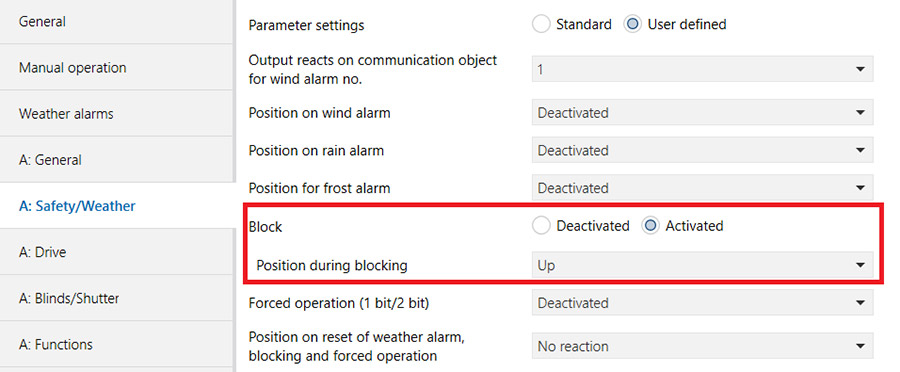Image resolution: width=900 pixels, height=372 pixels.
Task: Open Position during blocking dropdown
Action: pyautogui.click(x=703, y=265)
